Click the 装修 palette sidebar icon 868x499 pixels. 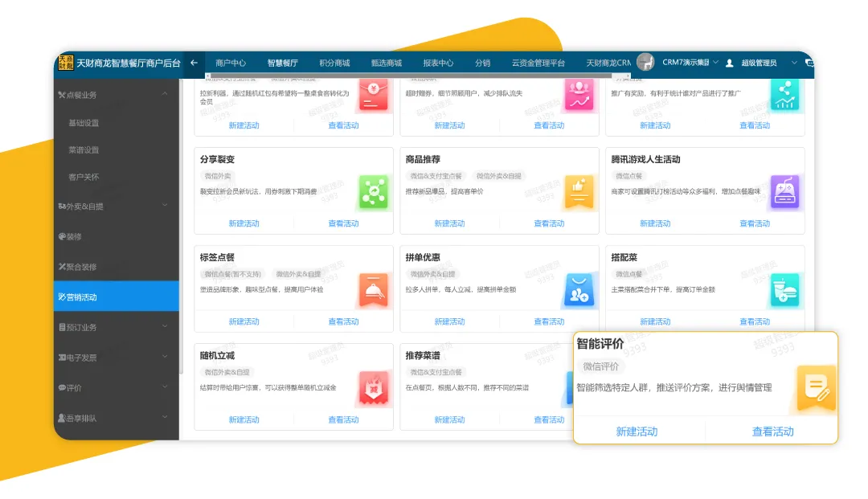click(62, 237)
